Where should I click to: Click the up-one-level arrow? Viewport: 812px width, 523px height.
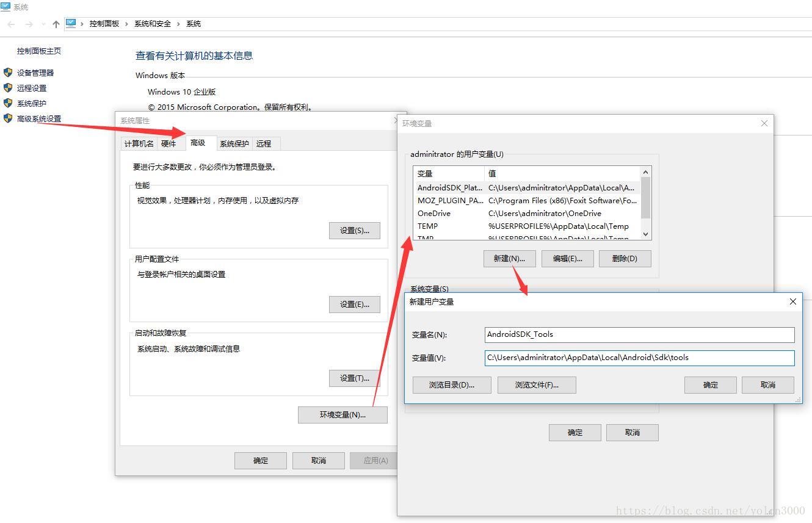pyautogui.click(x=56, y=24)
